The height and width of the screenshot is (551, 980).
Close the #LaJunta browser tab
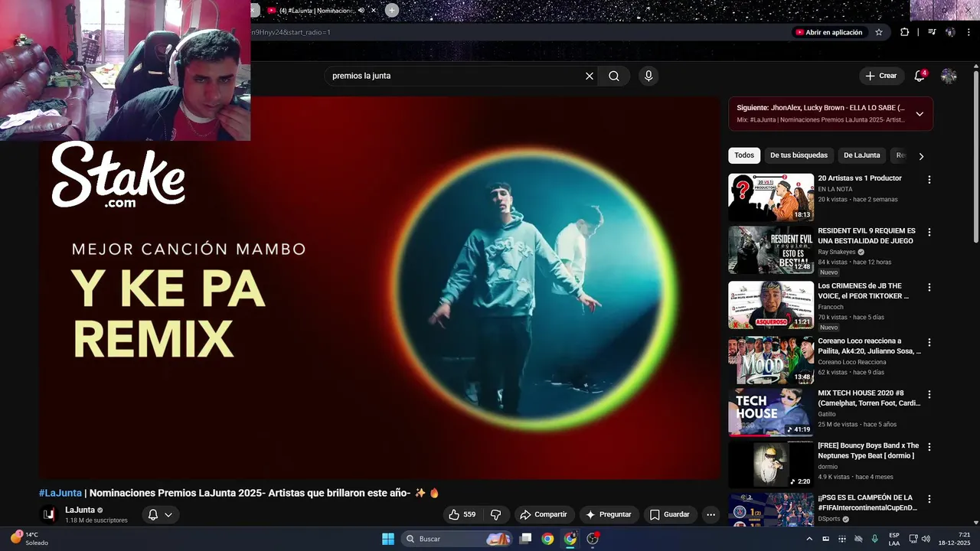[374, 10]
